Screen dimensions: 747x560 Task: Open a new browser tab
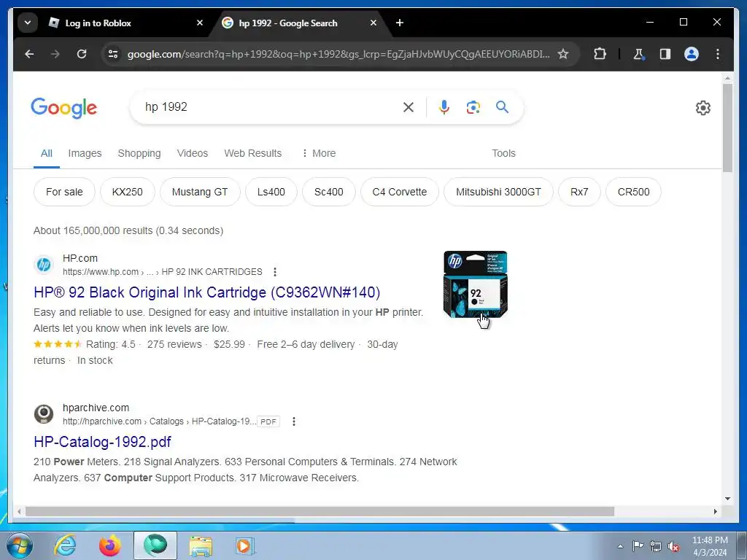(400, 23)
